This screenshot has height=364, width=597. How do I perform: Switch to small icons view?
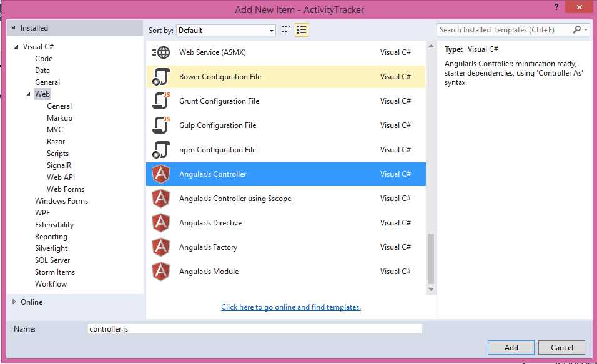click(x=286, y=29)
